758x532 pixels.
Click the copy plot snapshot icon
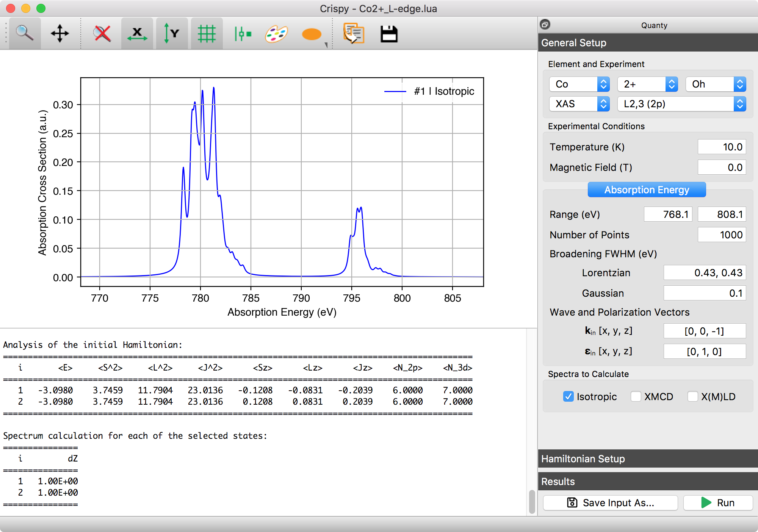click(x=353, y=34)
